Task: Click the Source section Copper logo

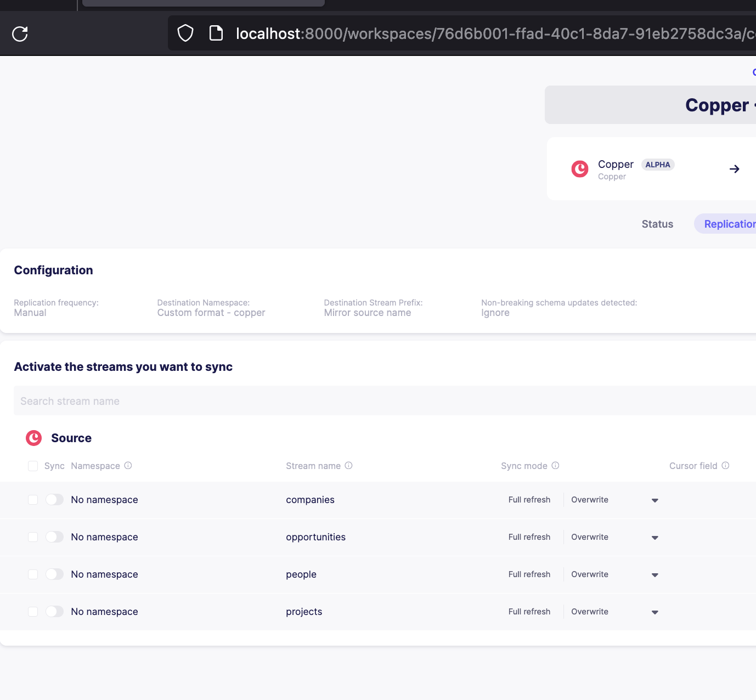Action: pyautogui.click(x=34, y=438)
